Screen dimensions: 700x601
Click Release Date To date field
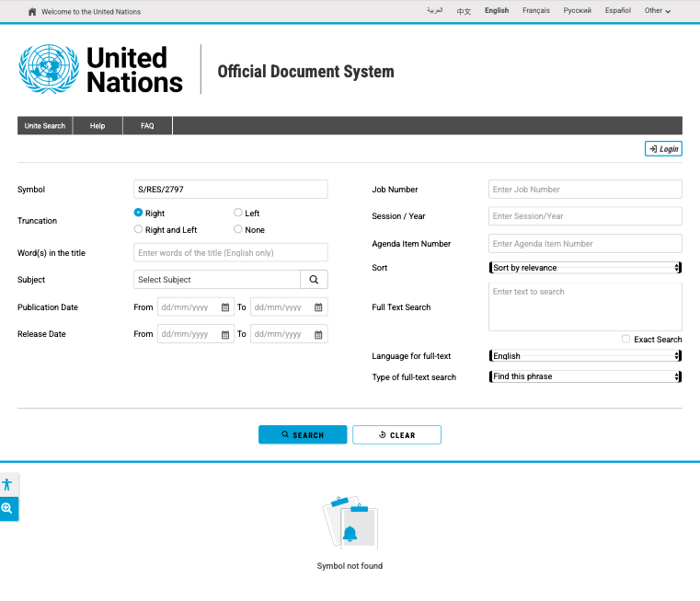click(289, 334)
